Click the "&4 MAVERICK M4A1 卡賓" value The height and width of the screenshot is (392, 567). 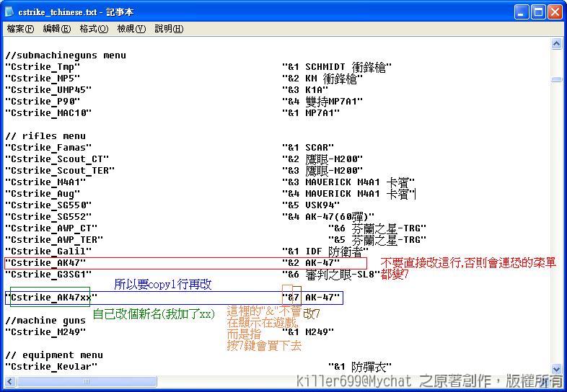(x=348, y=194)
